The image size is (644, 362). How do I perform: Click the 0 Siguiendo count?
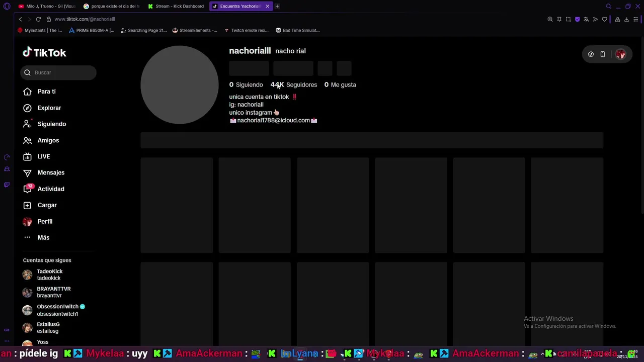pos(246,84)
